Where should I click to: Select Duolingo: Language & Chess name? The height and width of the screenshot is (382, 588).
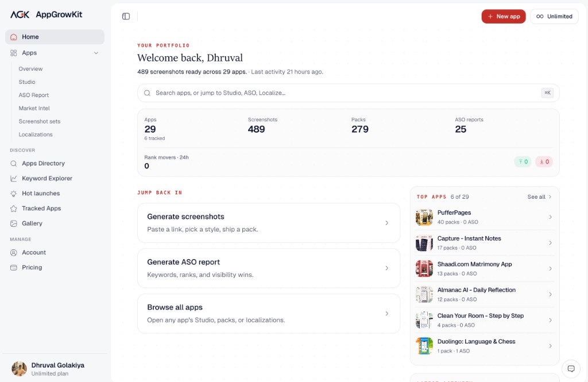(x=476, y=341)
